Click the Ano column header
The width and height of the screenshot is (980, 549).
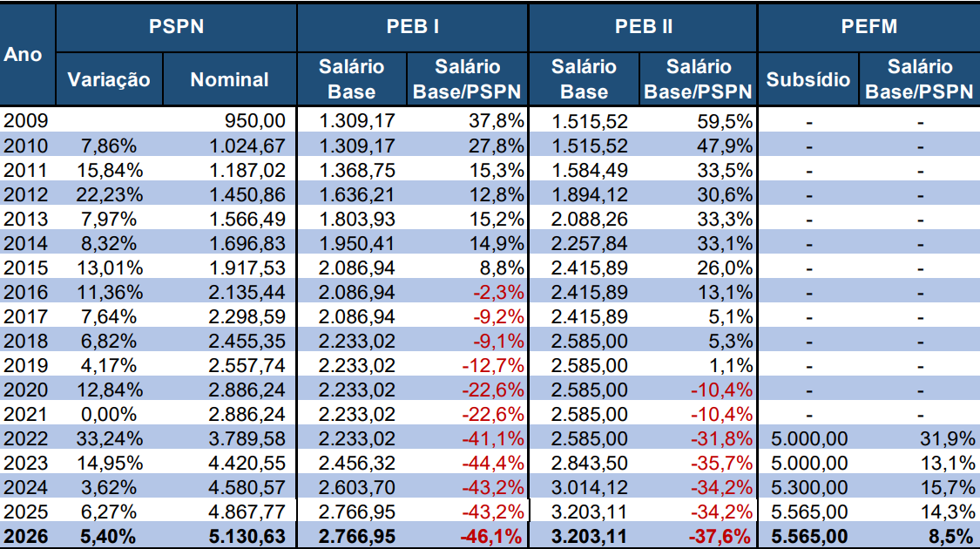click(x=23, y=54)
